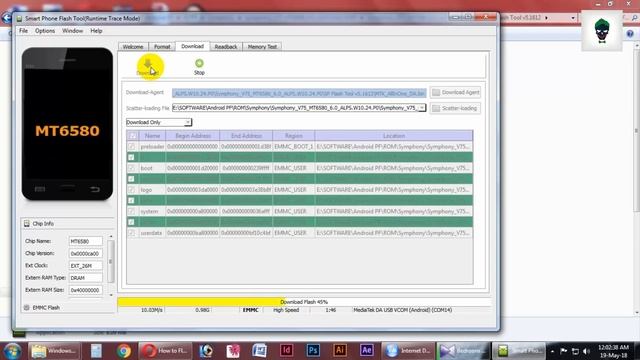Open the Window menu
The height and width of the screenshot is (360, 640).
point(73,31)
